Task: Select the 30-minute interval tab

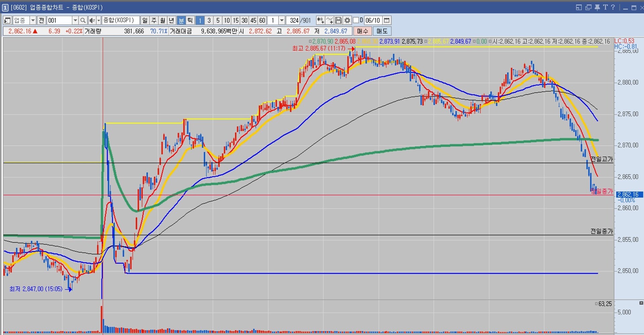Action: pyautogui.click(x=245, y=20)
